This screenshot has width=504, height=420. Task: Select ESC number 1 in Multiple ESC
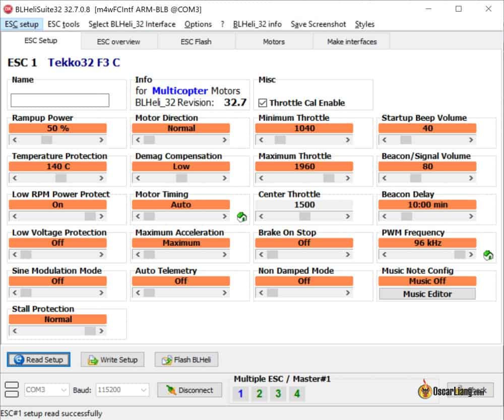tap(240, 394)
